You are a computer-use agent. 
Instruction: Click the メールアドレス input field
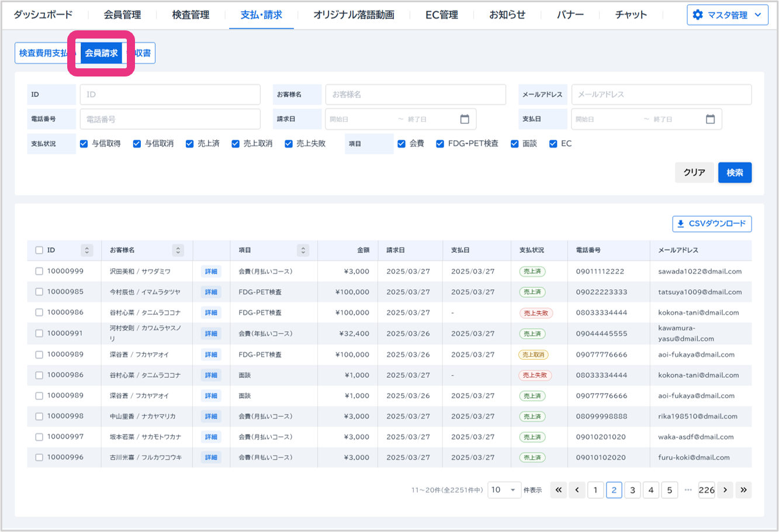(x=661, y=95)
